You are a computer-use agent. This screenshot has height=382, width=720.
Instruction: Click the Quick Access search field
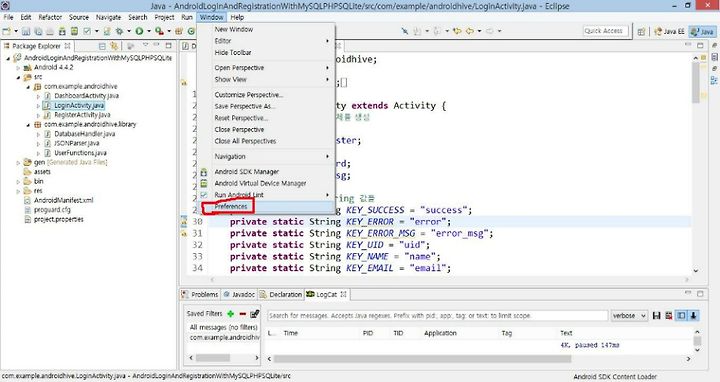605,31
